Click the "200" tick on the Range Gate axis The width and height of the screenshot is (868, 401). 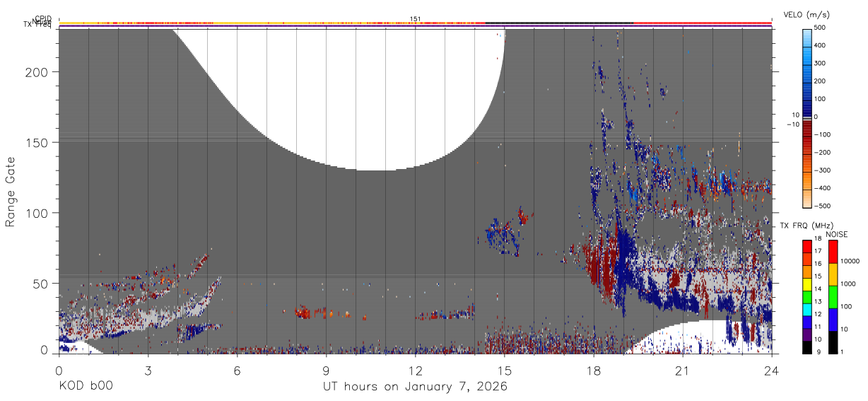[x=38, y=72]
